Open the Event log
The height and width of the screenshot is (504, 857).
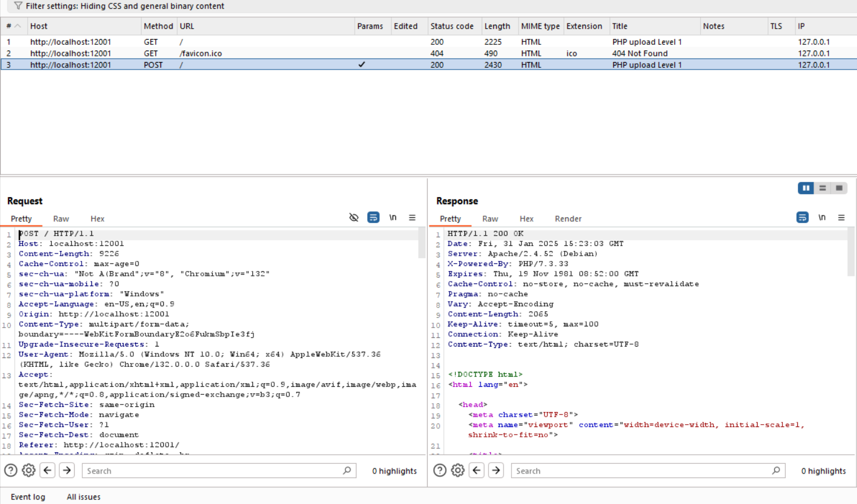pos(28,497)
